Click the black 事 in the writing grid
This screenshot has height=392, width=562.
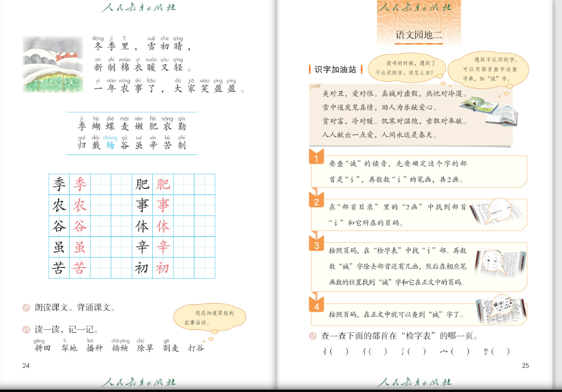point(142,205)
